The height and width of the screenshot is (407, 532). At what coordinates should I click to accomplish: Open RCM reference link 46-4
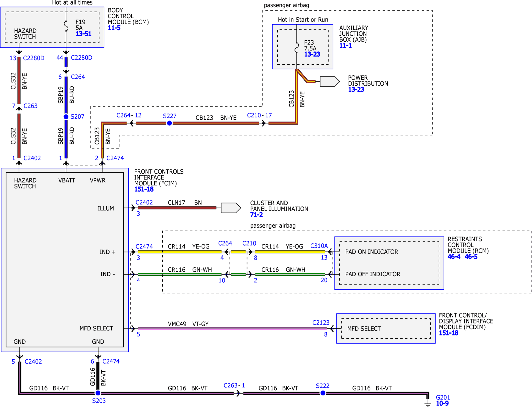point(454,257)
